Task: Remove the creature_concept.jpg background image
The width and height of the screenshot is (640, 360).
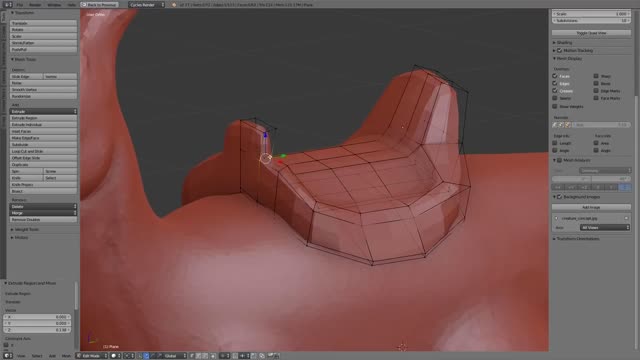Action: coord(627,218)
